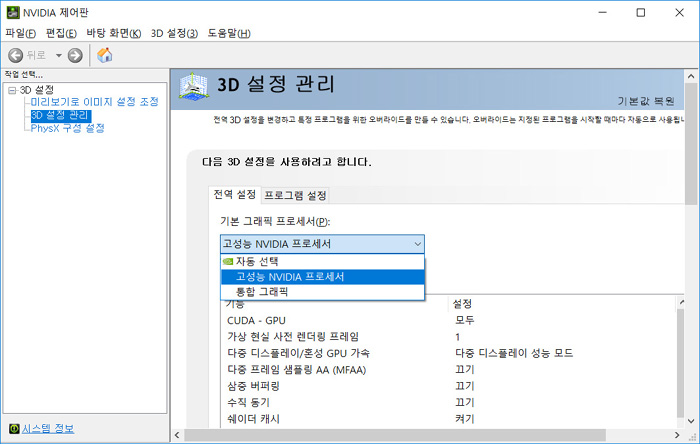Image resolution: width=700 pixels, height=444 pixels.
Task: Open the 편집(E) menu
Action: pyautogui.click(x=61, y=33)
